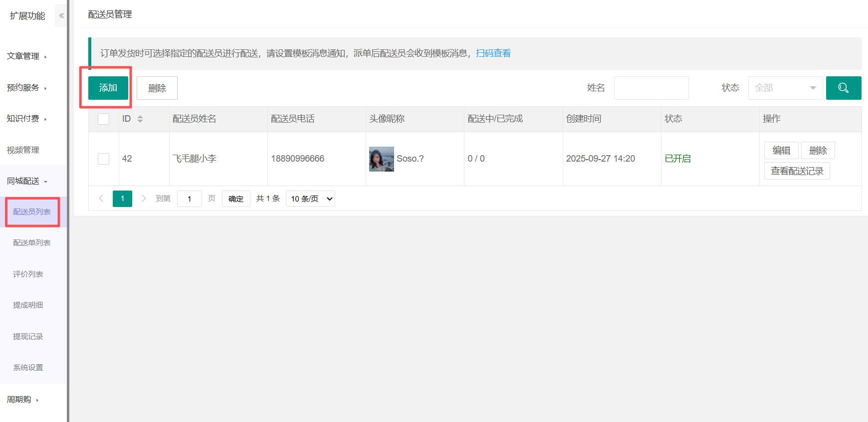Click the courier's avatar thumbnail

[x=381, y=159]
